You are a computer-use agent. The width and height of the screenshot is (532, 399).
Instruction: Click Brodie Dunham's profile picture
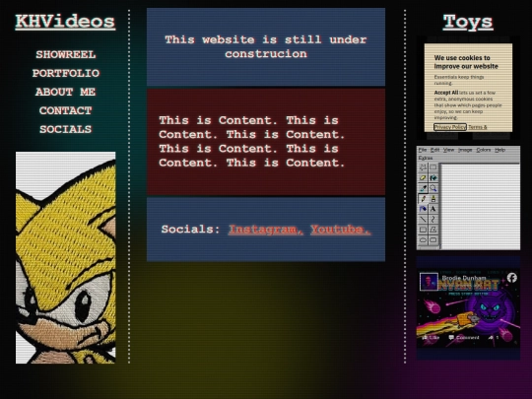[x=429, y=281]
